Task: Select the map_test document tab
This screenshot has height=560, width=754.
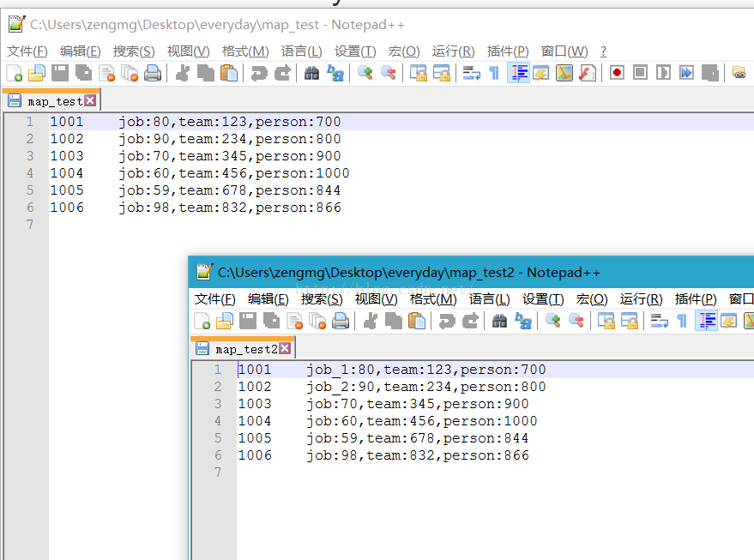Action: 51,101
